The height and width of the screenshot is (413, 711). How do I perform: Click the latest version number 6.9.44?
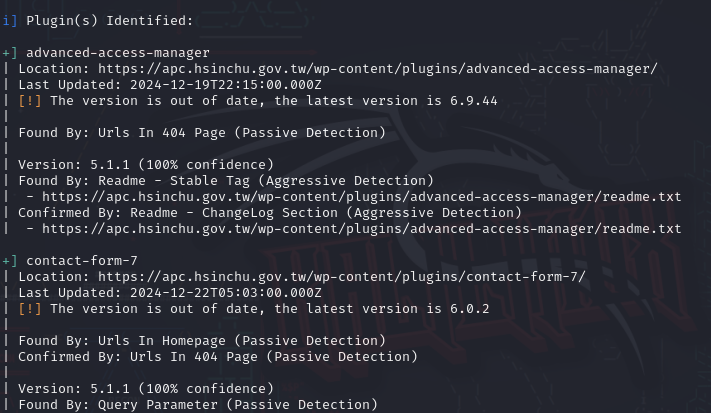tap(473, 101)
